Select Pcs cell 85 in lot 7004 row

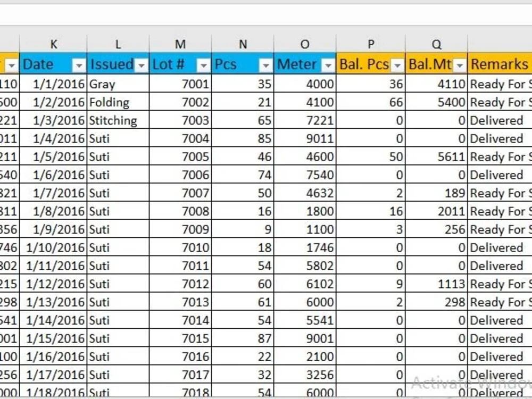click(243, 138)
